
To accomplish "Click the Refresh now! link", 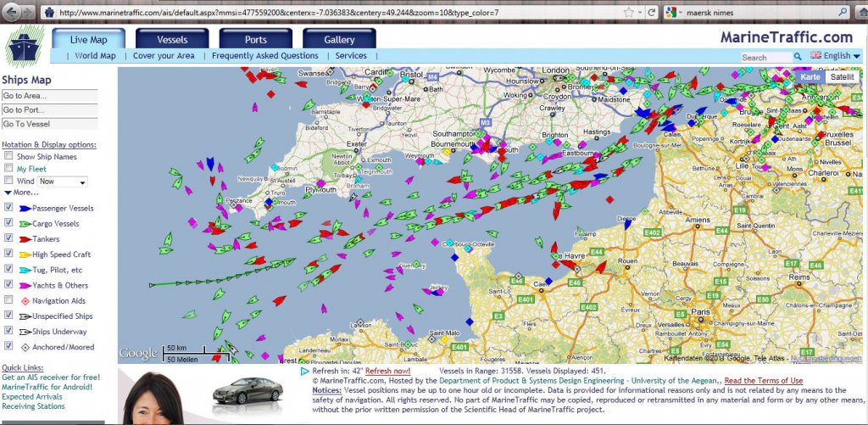I will click(x=388, y=371).
